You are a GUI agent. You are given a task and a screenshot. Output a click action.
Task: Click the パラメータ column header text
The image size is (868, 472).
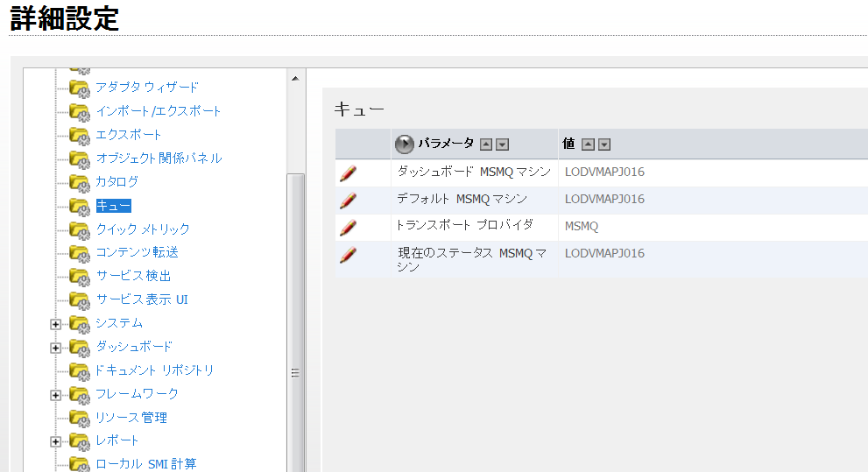[446, 144]
